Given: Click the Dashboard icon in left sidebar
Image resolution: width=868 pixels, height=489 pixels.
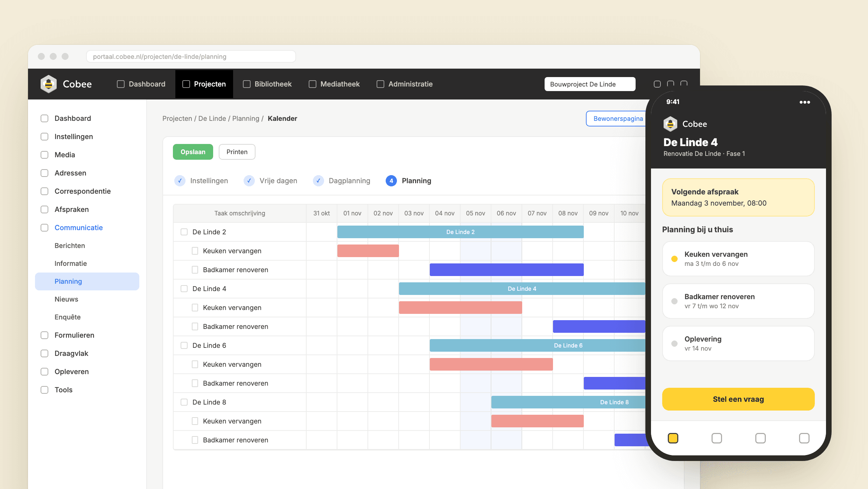Looking at the screenshot, I should pyautogui.click(x=44, y=118).
